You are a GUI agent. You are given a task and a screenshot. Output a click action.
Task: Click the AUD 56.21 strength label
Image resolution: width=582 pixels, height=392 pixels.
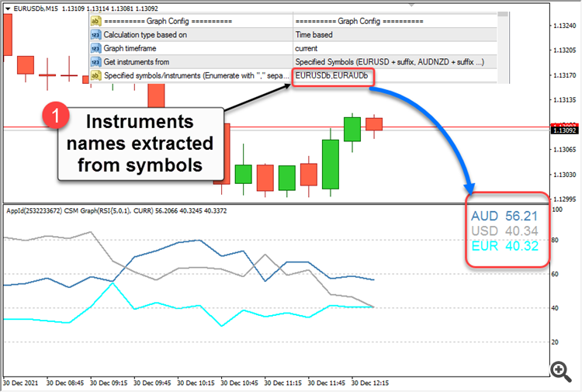[504, 216]
